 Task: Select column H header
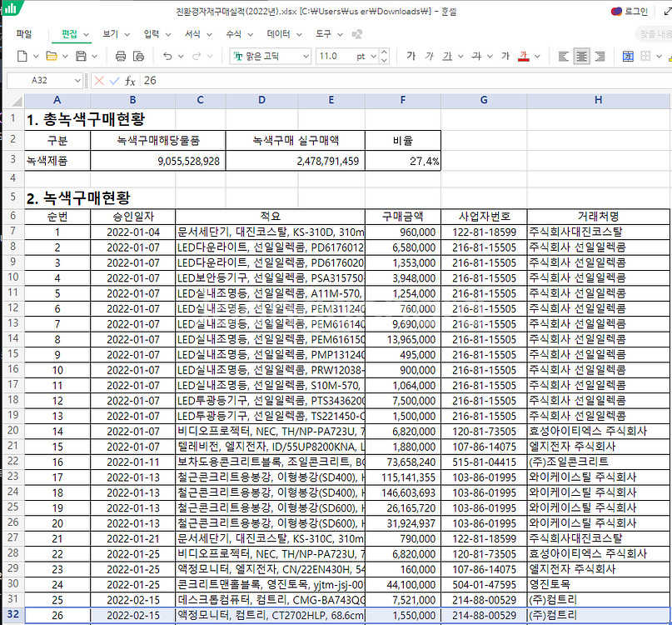(x=598, y=100)
